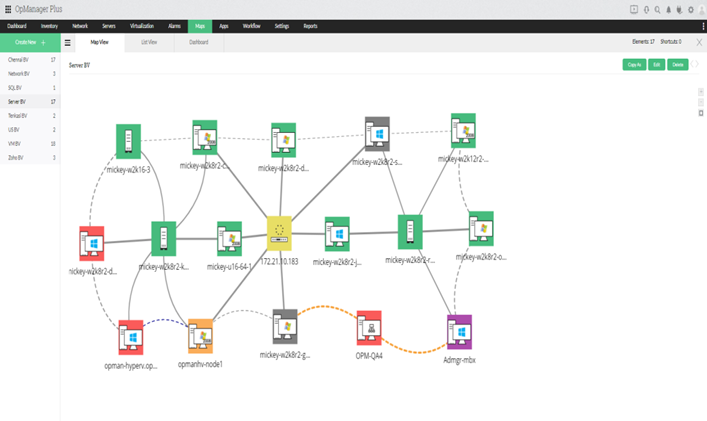
Task: Click the zoom in plus control on map
Action: point(701,92)
